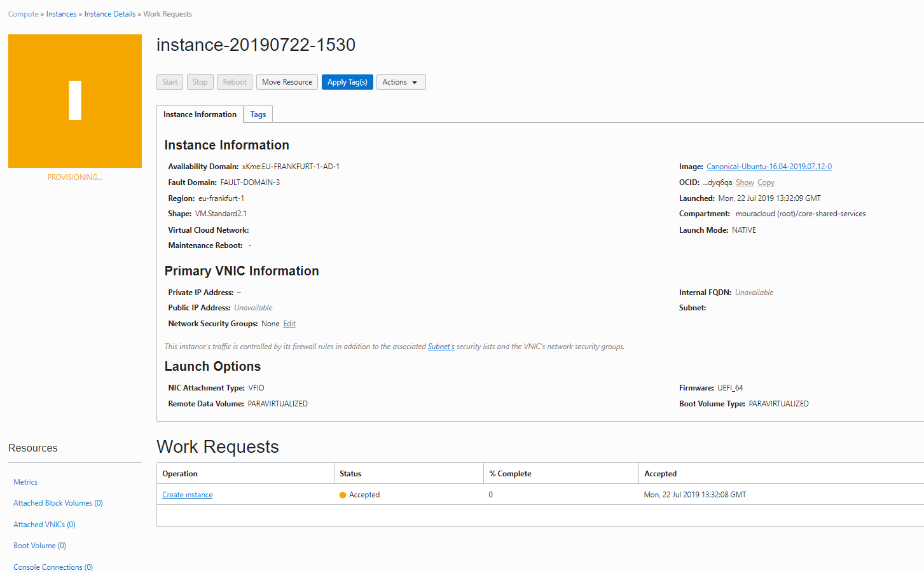Click the Apply Tag(s) button
924x573 pixels.
click(x=347, y=81)
